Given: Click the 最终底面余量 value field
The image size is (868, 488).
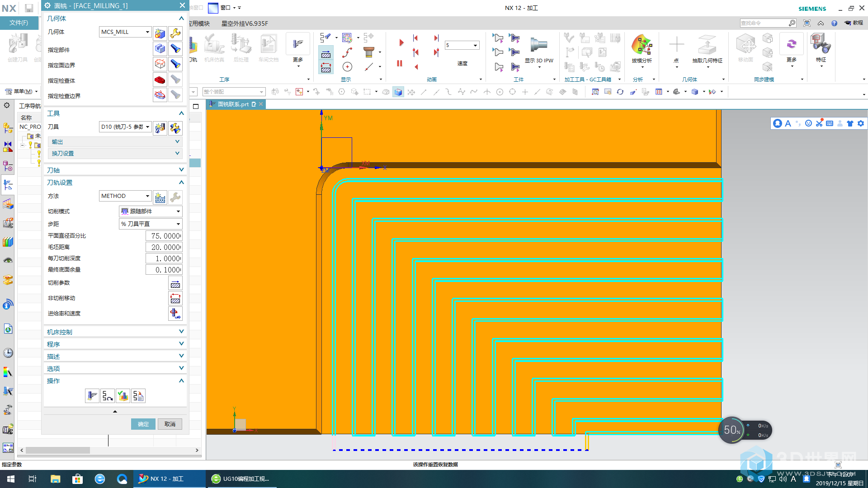Looking at the screenshot, I should 164,270.
